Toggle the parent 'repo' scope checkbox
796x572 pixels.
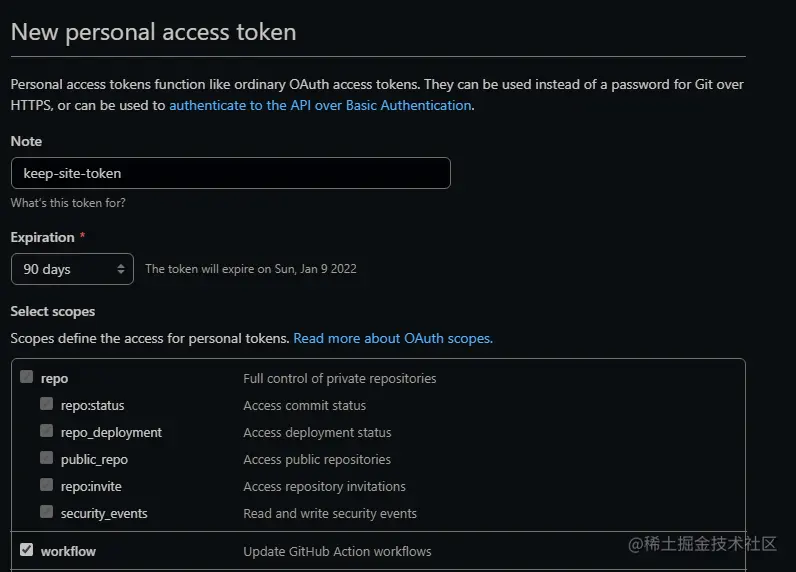click(x=26, y=378)
